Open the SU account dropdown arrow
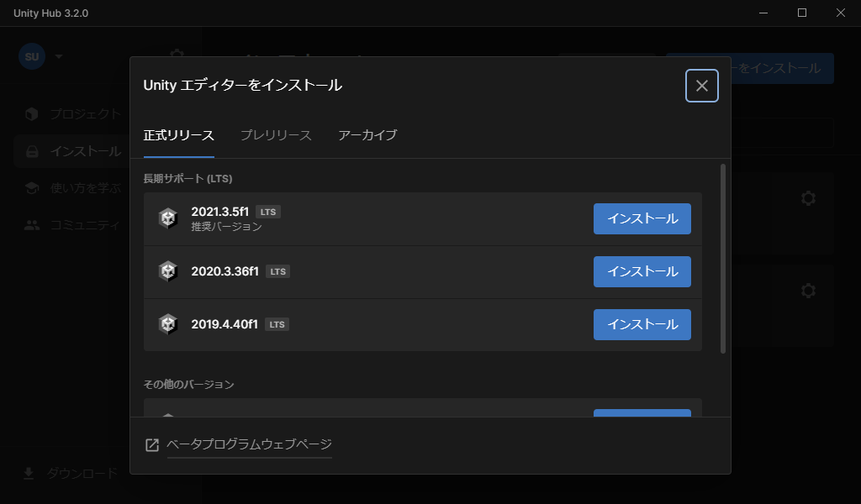The width and height of the screenshot is (861, 504). pyautogui.click(x=59, y=57)
